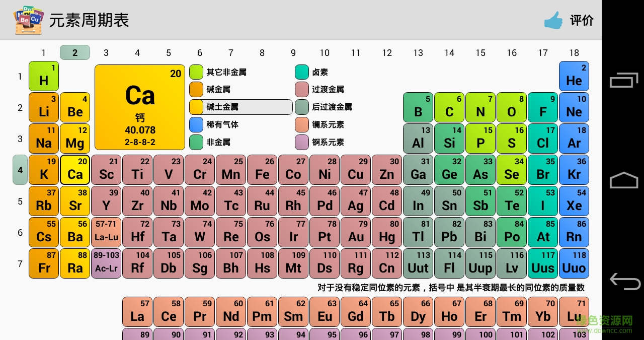
Task: Toggle the 碱土金属 category filter
Action: pos(240,107)
